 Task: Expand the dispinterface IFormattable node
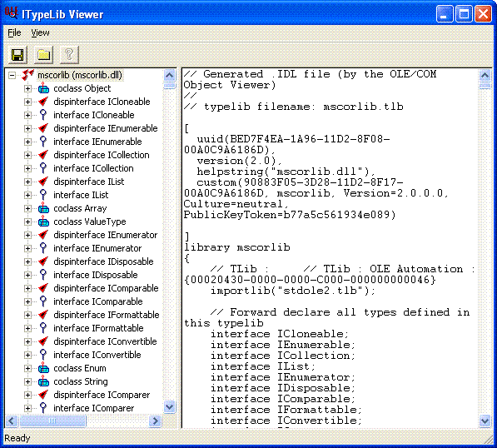(x=27, y=315)
